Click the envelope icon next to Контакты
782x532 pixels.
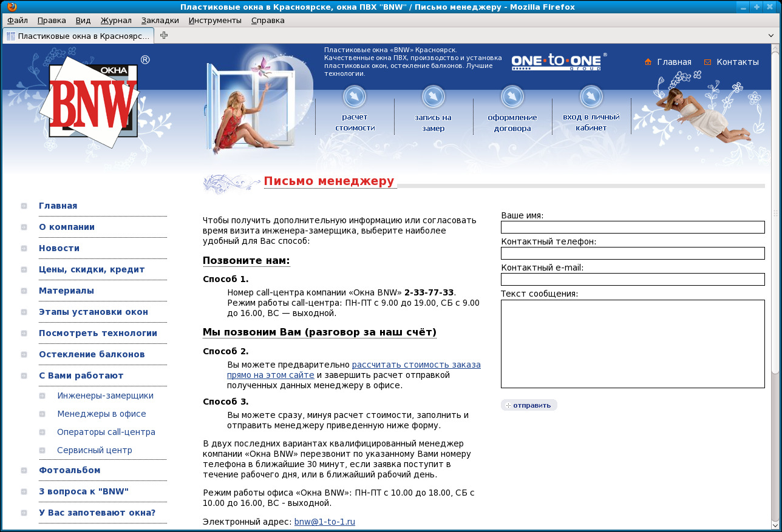pyautogui.click(x=707, y=62)
